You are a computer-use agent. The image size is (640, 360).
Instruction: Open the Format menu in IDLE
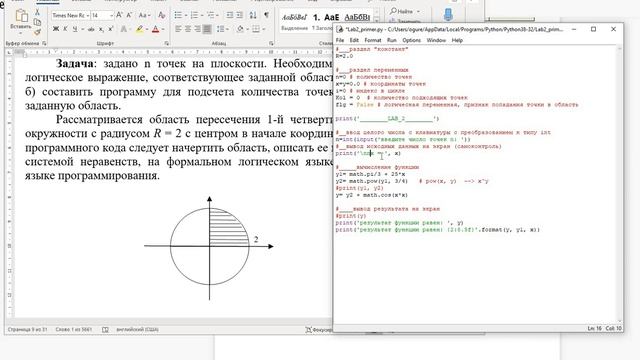click(x=372, y=40)
